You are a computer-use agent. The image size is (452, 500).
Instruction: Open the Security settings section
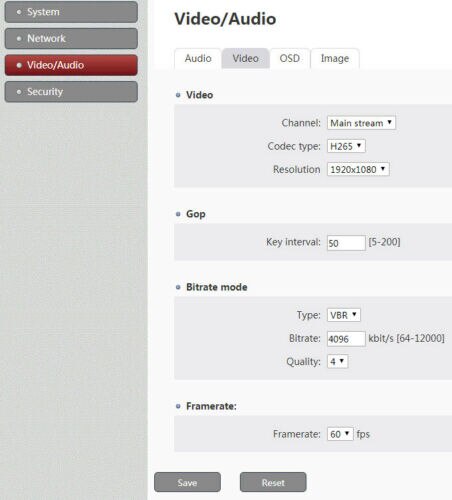(x=71, y=92)
